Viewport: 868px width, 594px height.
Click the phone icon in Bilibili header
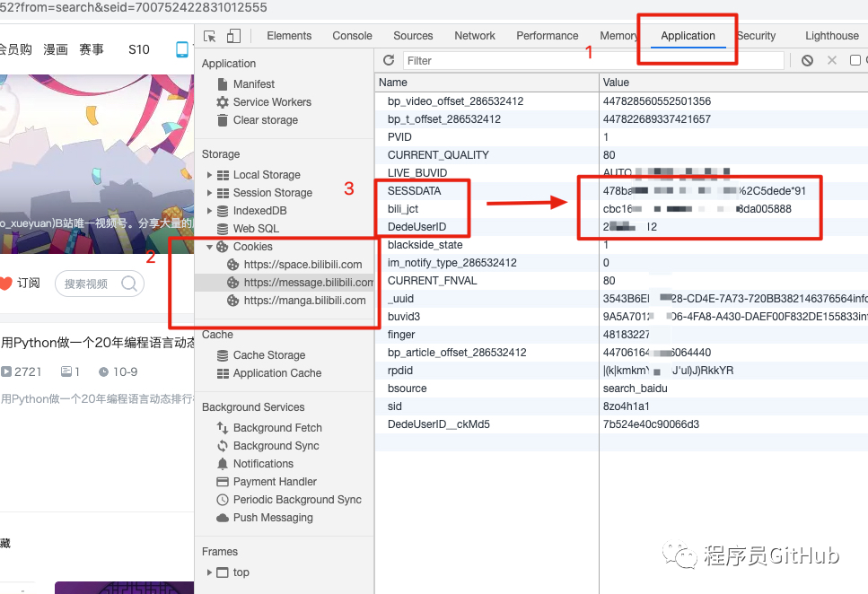coord(181,49)
